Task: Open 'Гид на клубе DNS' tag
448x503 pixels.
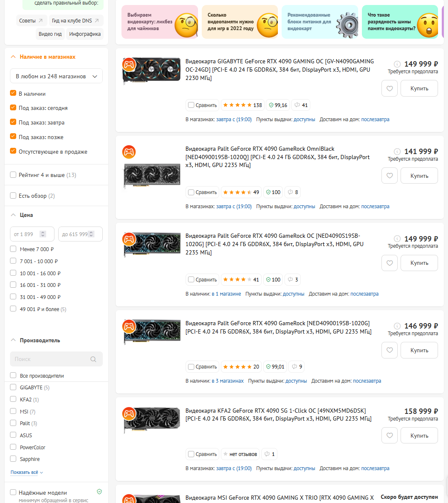Action: click(x=76, y=20)
